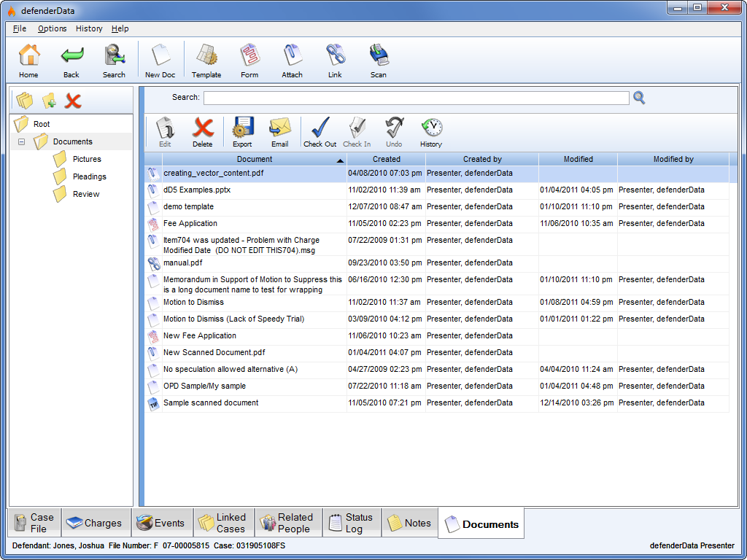Delete folder using red X above tree
This screenshot has width=747, height=560.
point(73,101)
